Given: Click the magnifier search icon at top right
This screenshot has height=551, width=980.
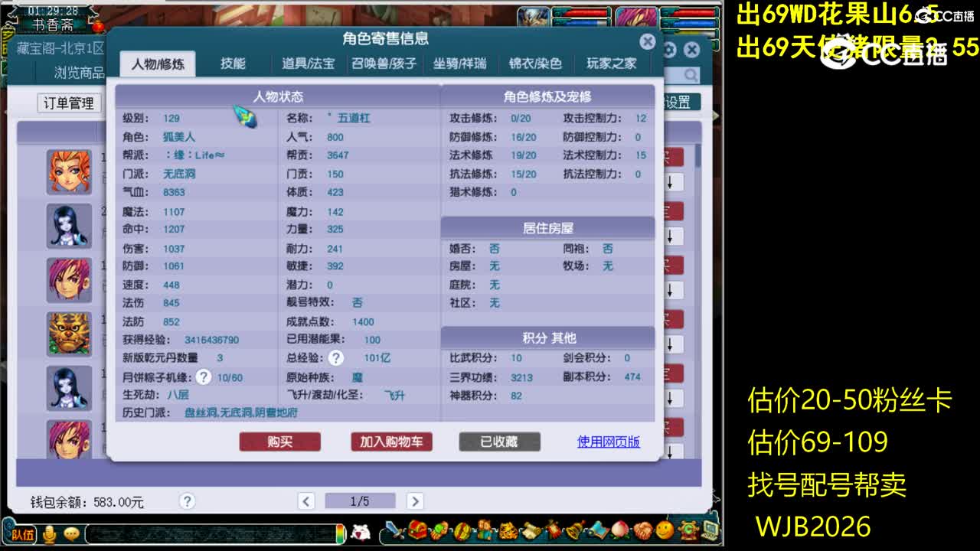Looking at the screenshot, I should (x=690, y=73).
